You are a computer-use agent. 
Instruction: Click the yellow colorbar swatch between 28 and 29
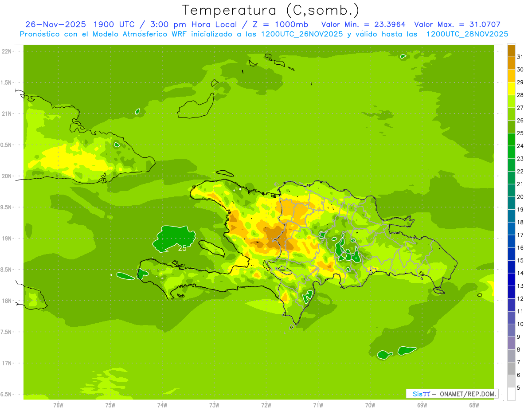point(511,89)
